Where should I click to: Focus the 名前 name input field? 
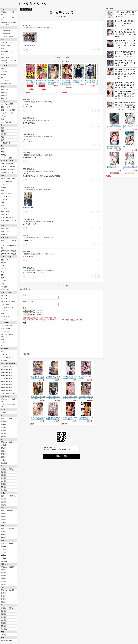(41, 298)
